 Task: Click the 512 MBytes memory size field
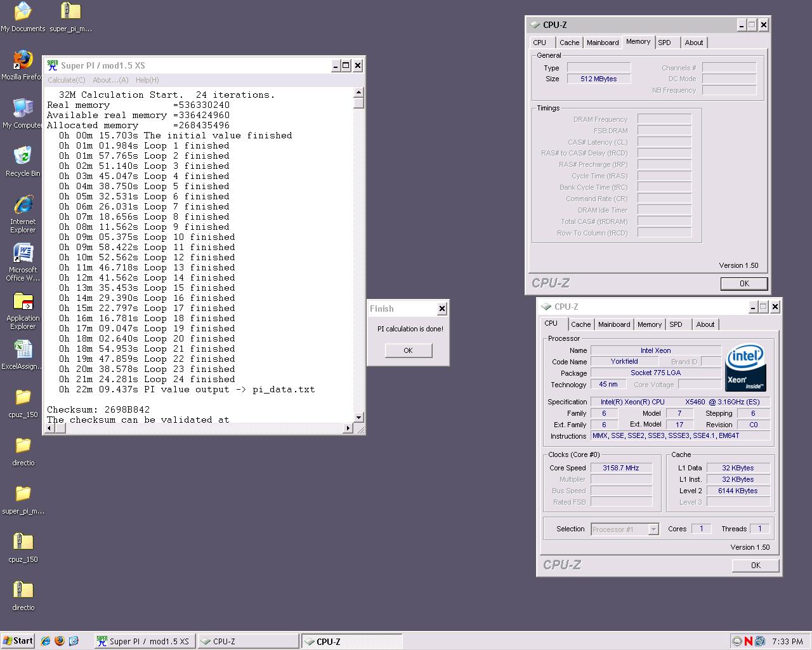pyautogui.click(x=599, y=79)
